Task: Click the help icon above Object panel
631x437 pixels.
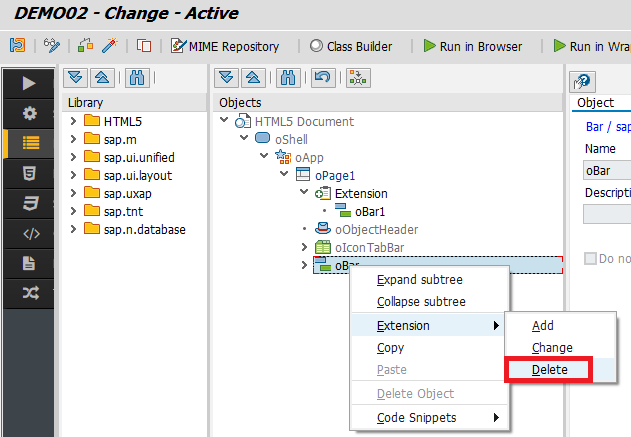Action: 582,82
